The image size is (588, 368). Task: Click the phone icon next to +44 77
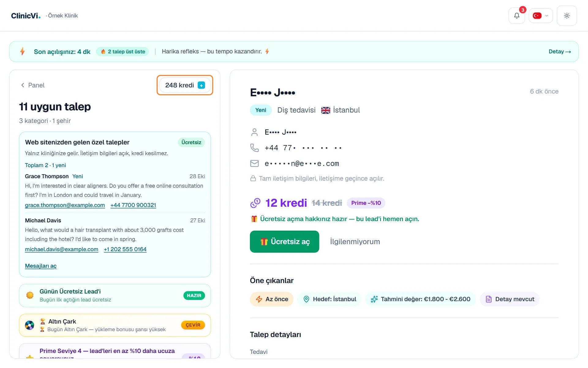click(254, 148)
